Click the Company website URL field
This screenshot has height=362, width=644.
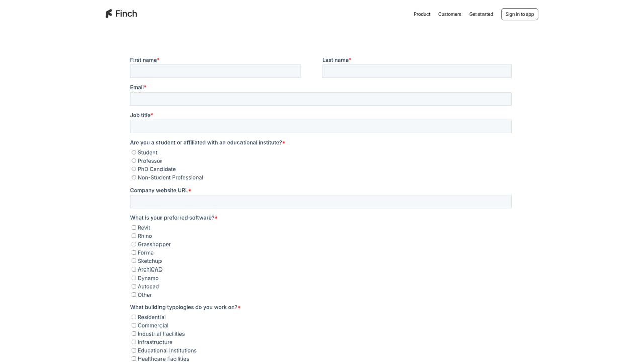(320, 202)
